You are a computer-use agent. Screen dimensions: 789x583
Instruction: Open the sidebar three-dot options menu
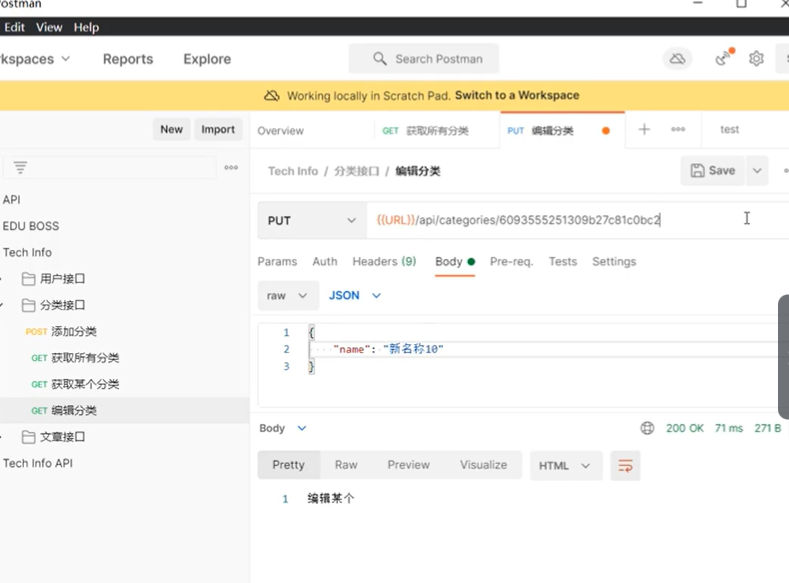point(231,168)
